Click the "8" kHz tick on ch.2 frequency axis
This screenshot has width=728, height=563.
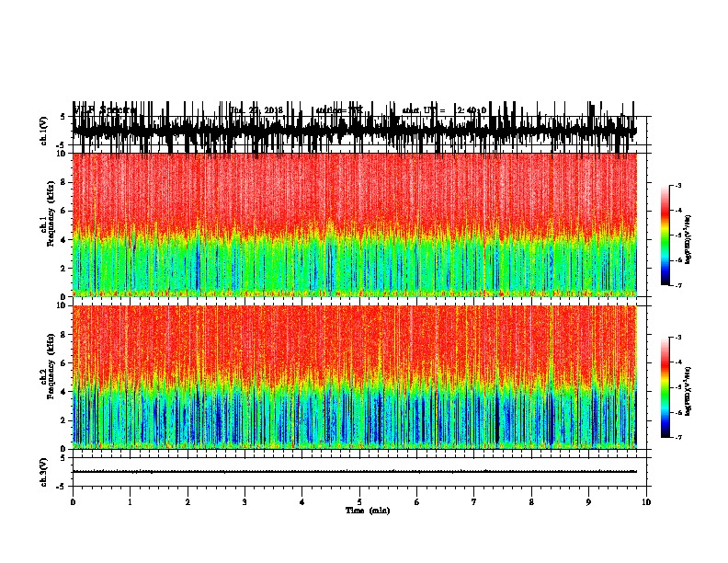click(x=63, y=335)
